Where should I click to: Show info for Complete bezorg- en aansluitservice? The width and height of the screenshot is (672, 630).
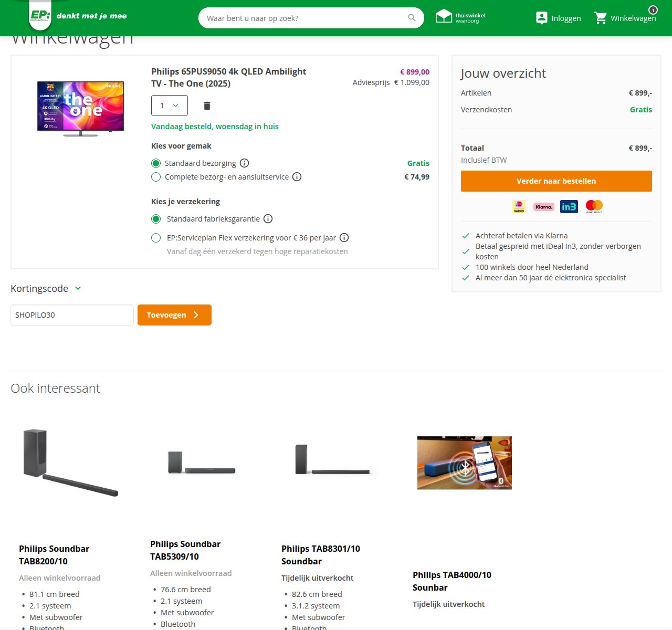[x=297, y=177]
